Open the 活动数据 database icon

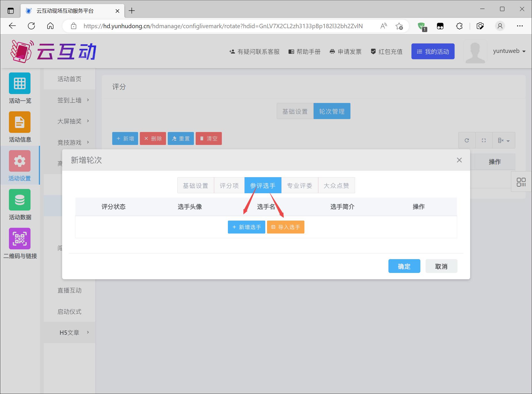coord(20,200)
